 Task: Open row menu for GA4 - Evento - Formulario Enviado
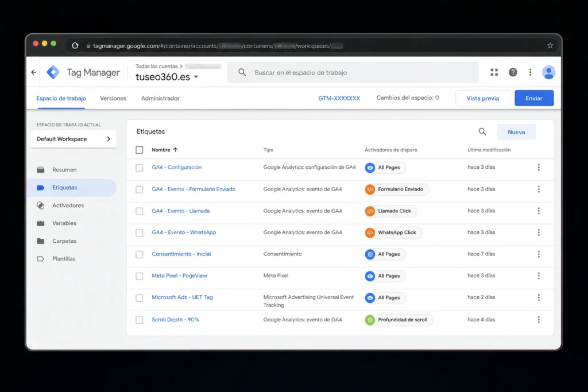pyautogui.click(x=539, y=189)
